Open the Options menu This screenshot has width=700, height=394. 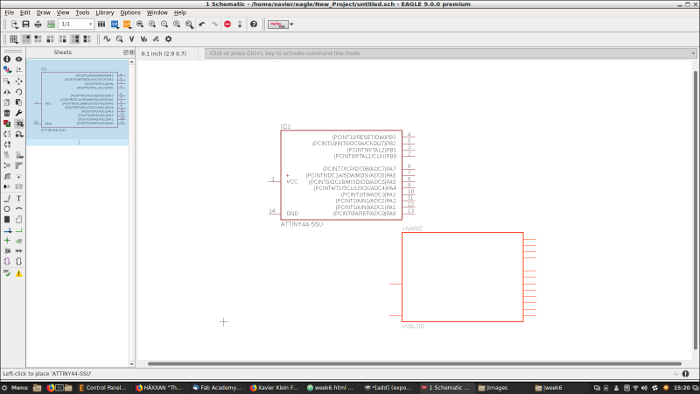[130, 12]
